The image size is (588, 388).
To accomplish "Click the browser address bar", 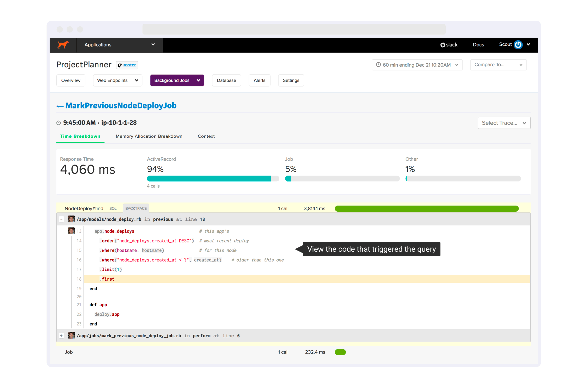I will tap(294, 29).
